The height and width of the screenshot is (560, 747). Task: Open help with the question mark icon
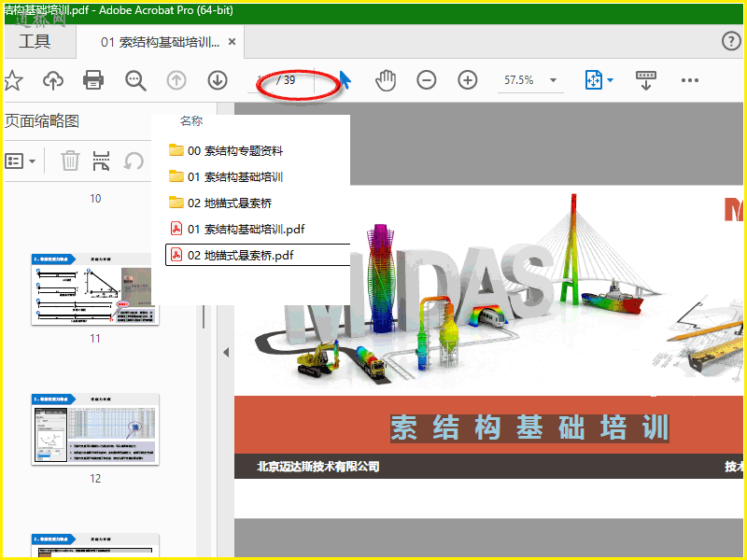click(731, 41)
